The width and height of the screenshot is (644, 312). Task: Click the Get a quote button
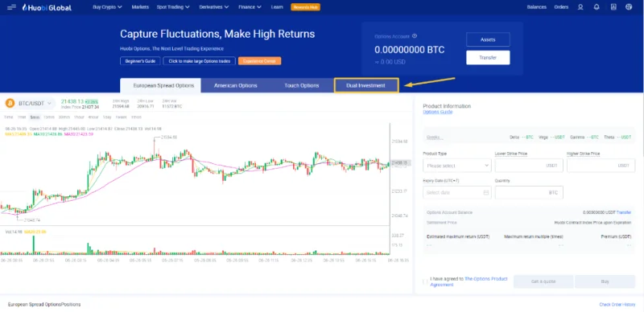(x=543, y=281)
